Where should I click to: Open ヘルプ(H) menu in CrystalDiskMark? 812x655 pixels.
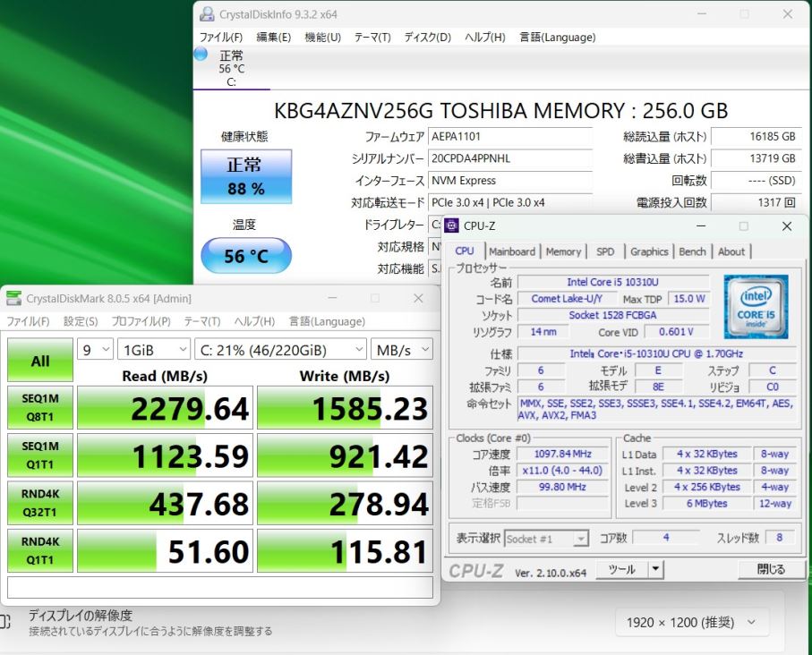point(254,321)
